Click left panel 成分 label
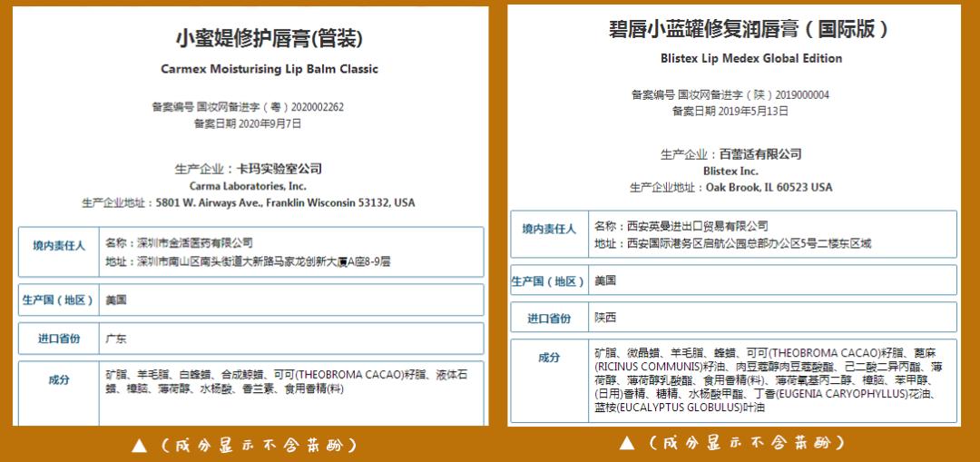The width and height of the screenshot is (980, 462). [x=59, y=379]
